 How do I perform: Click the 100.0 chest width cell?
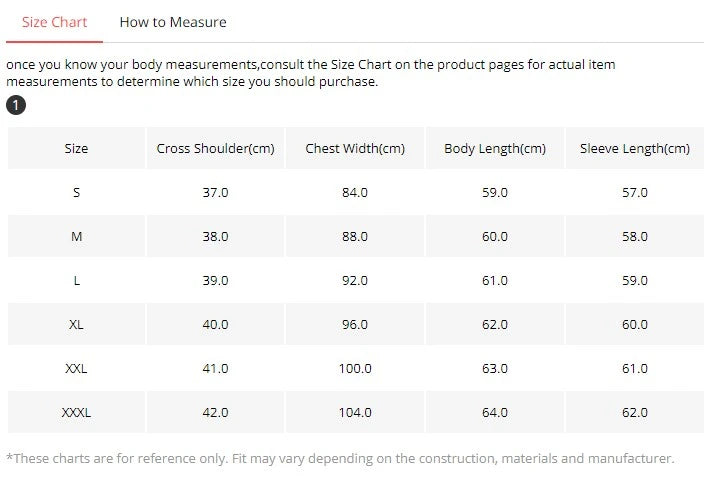pos(355,368)
